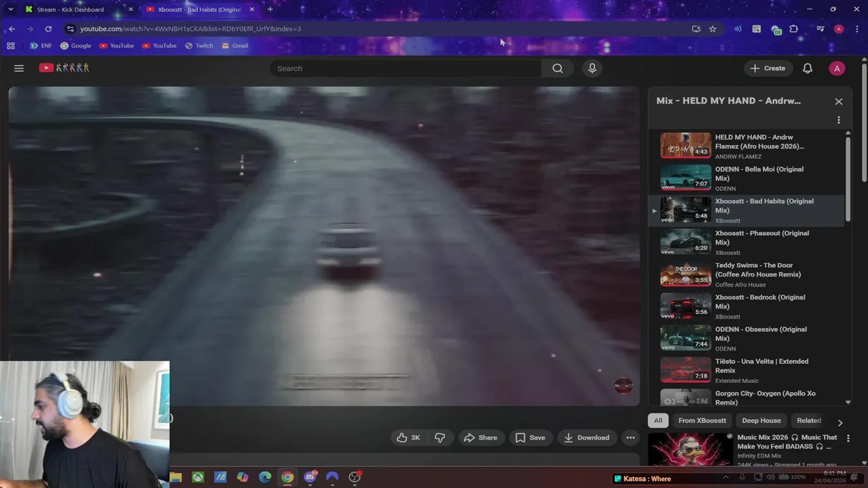Open the Twitch bookmark
This screenshot has width=868, height=488.
199,46
